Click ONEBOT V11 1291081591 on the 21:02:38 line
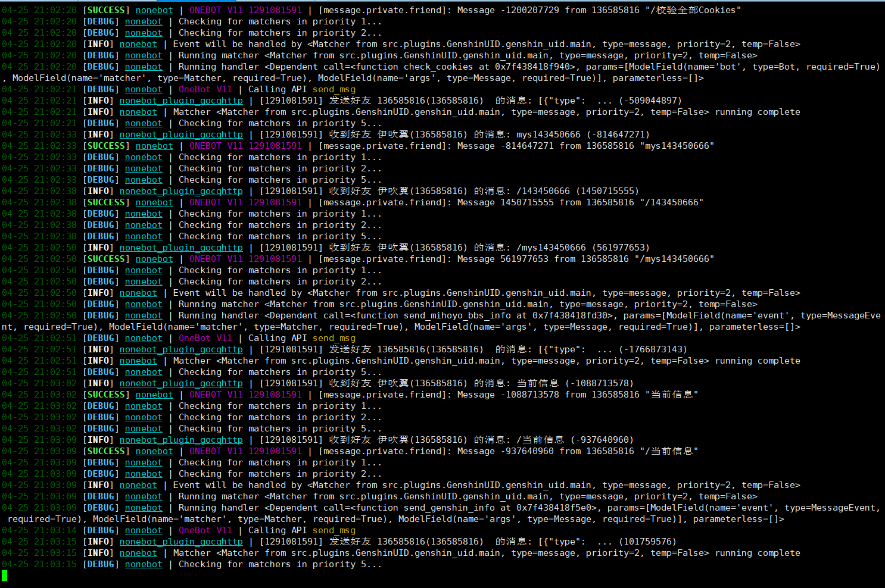 tap(245, 202)
